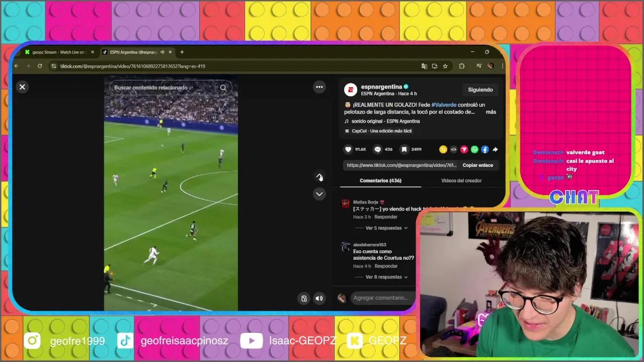Switch to Videos del creador tab
The image size is (644, 362).
click(x=461, y=180)
